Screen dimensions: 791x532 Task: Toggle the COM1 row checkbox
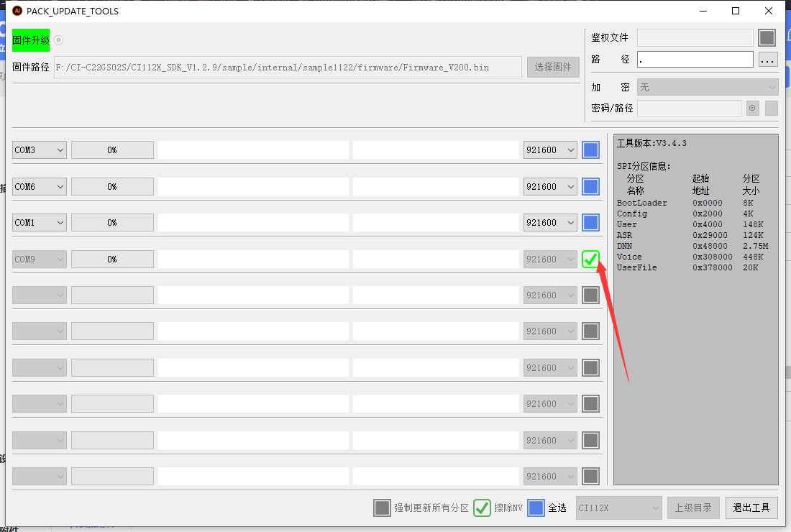pyautogui.click(x=590, y=222)
